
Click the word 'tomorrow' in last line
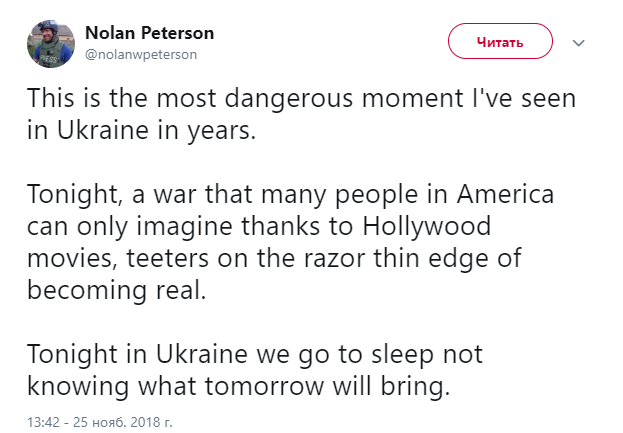pos(264,387)
